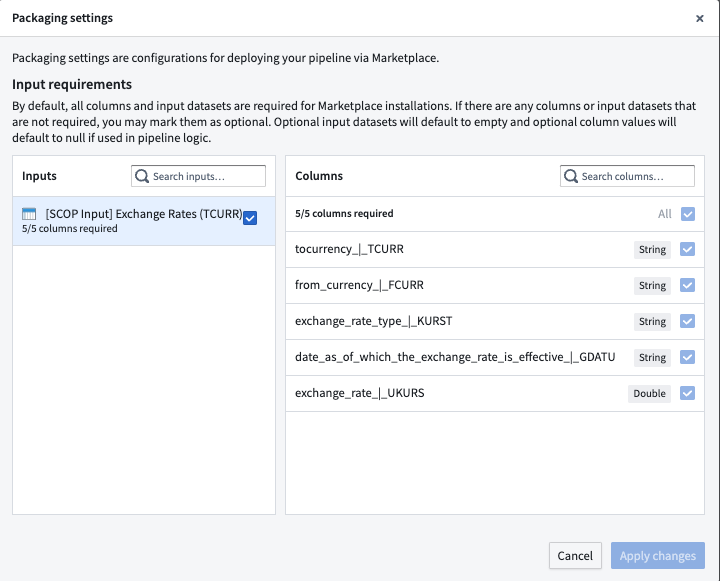The width and height of the screenshot is (720, 581).
Task: Click the String type tag for TCURR
Action: tap(652, 249)
